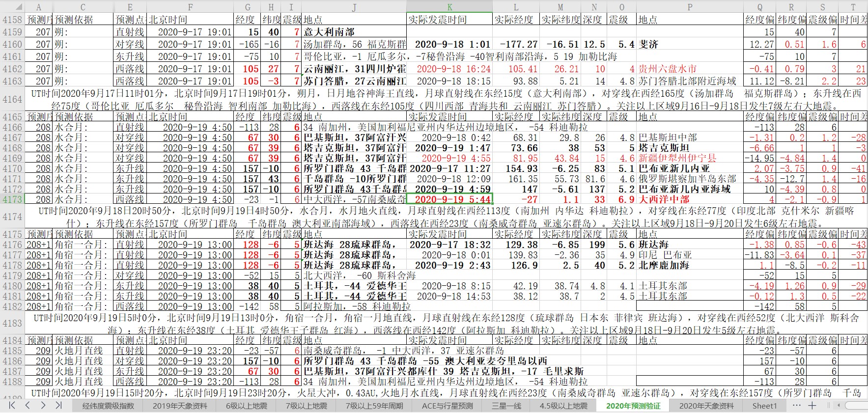The image size is (868, 413).
Task: Select row 4164 header
Action: pyautogui.click(x=12, y=99)
